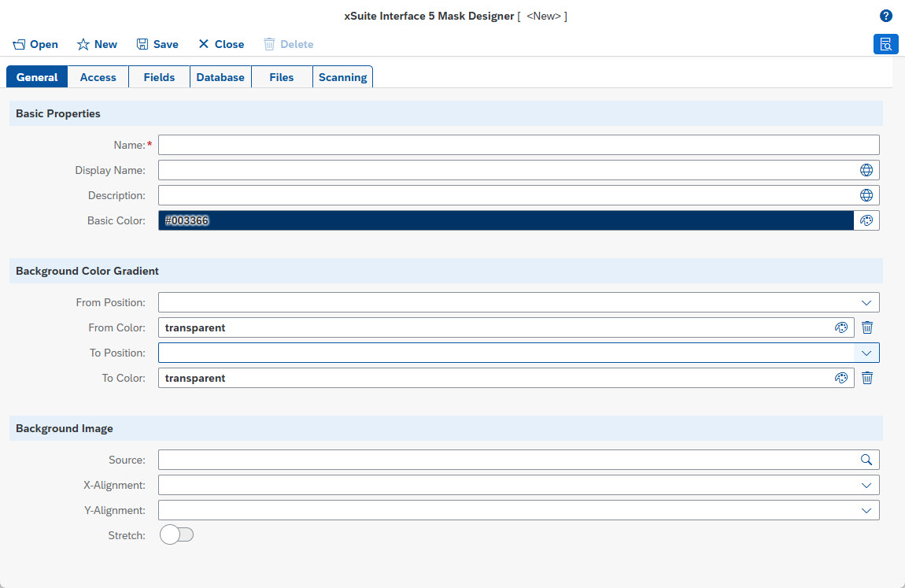This screenshot has height=588, width=905.
Task: Click the Help icon in the top corner
Action: (885, 15)
